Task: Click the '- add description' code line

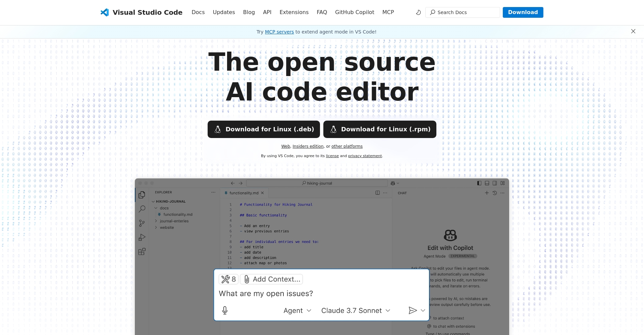Action: point(258,258)
